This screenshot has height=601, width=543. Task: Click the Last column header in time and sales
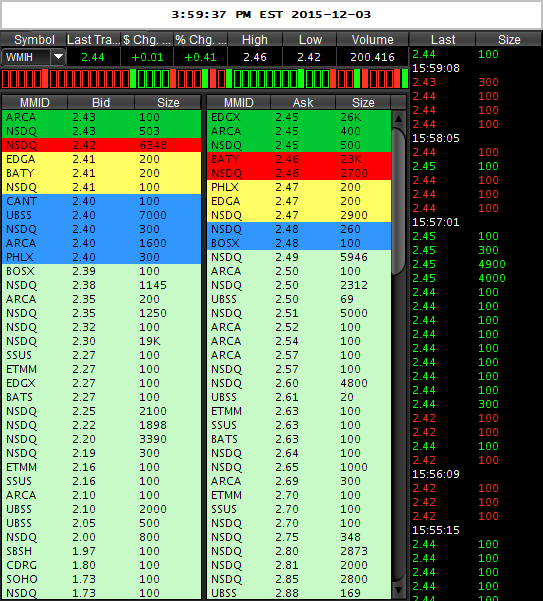(443, 39)
